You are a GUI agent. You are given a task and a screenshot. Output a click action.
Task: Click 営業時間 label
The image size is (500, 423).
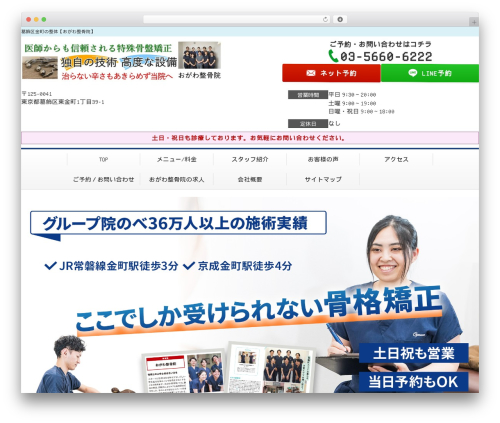point(308,95)
